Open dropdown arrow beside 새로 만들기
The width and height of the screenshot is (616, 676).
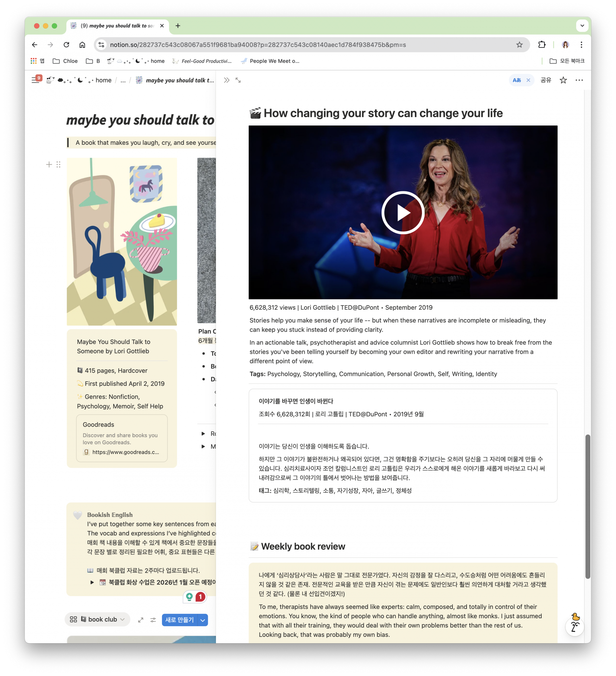202,620
